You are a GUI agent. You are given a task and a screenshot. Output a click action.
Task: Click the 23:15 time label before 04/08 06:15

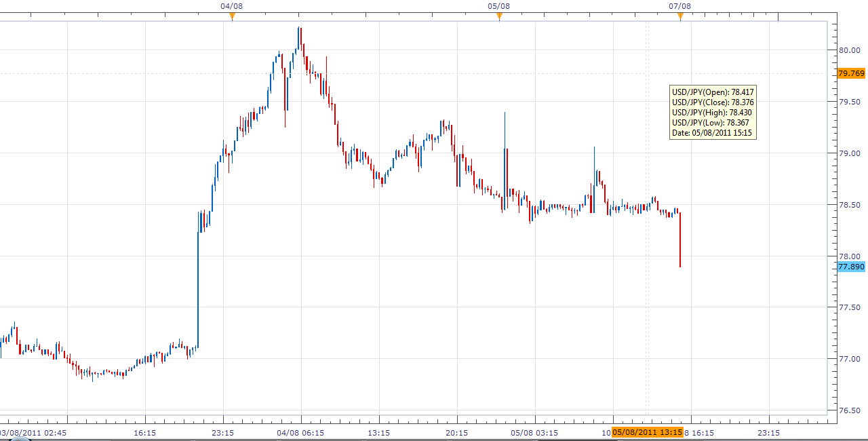(223, 432)
